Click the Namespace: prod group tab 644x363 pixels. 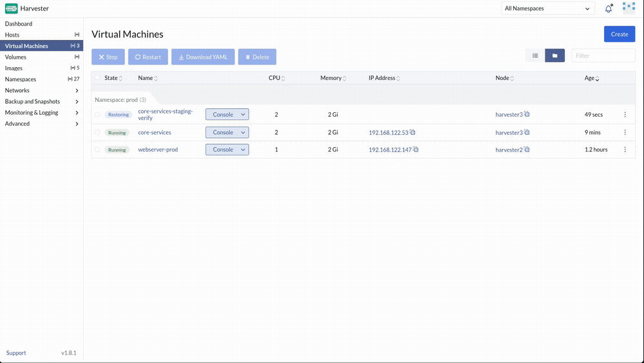120,99
